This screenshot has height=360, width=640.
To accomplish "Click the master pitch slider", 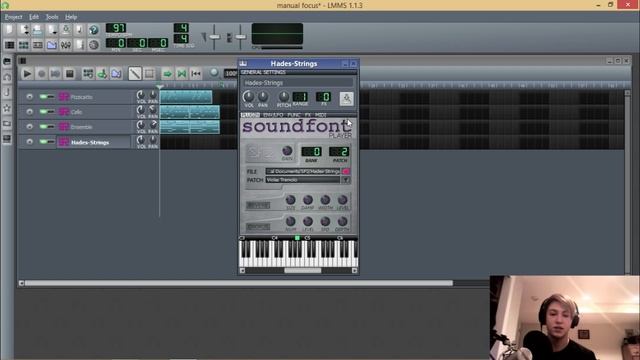I will [240, 37].
